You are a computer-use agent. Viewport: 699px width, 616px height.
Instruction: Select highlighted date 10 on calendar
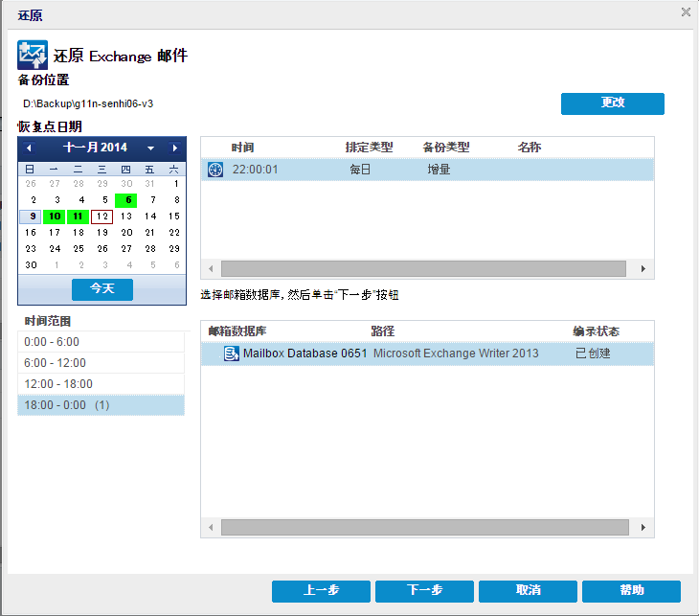[x=55, y=217]
